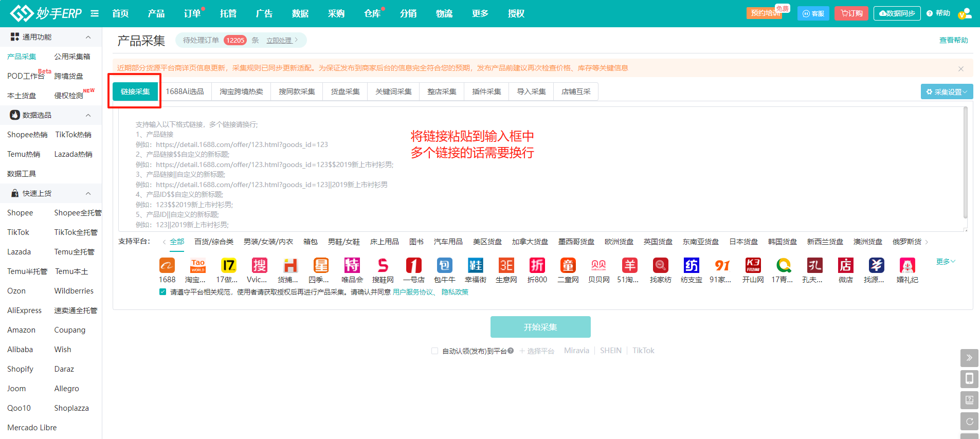Switch to the 整店采集 tab
Viewport: 980px width, 439px height.
[x=442, y=92]
